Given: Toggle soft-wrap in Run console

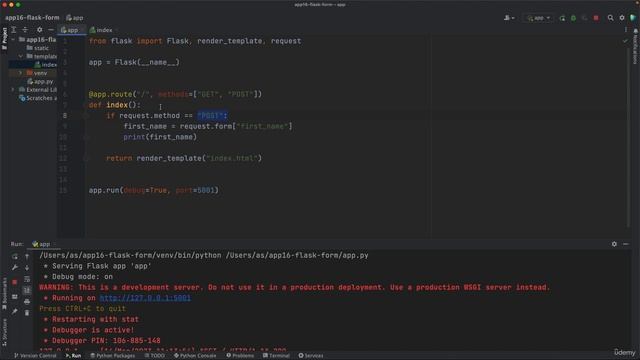Looking at the screenshot, I should (x=27, y=279).
